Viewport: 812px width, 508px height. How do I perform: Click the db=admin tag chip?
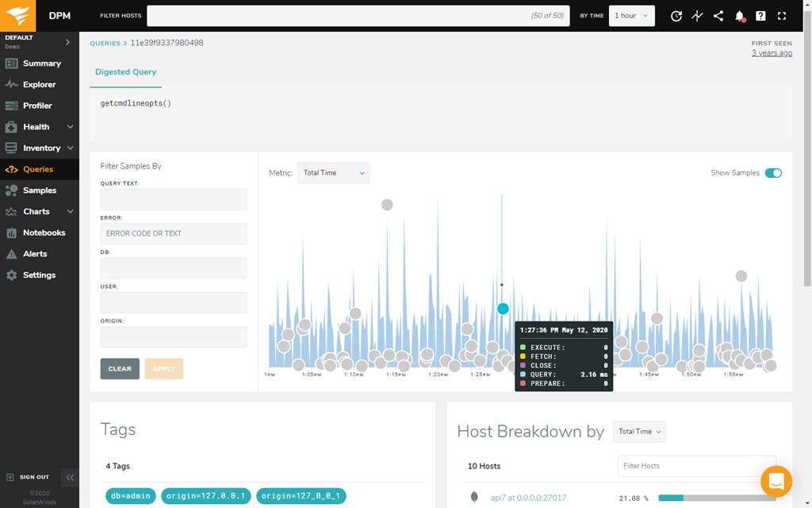tap(129, 495)
